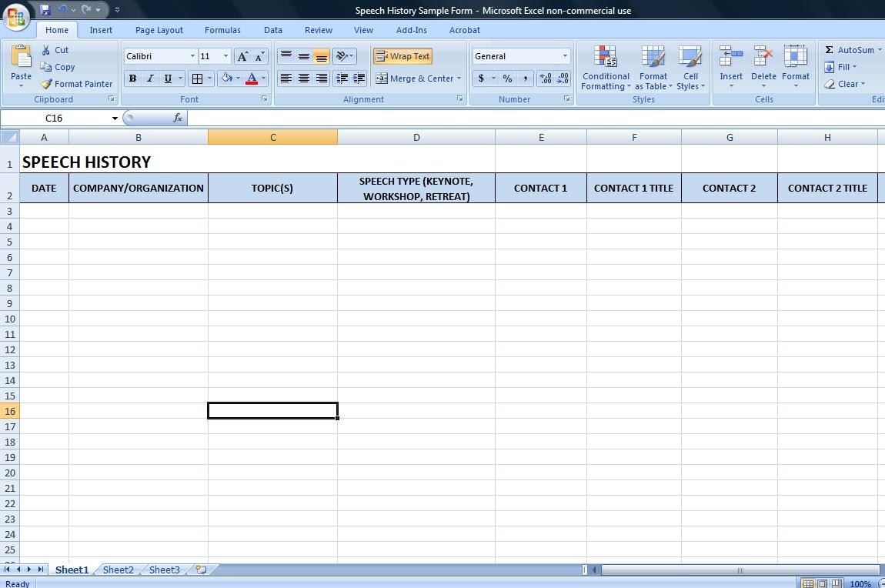885x588 pixels.
Task: Switch to the Page Layout ribbon tab
Action: pyautogui.click(x=159, y=30)
